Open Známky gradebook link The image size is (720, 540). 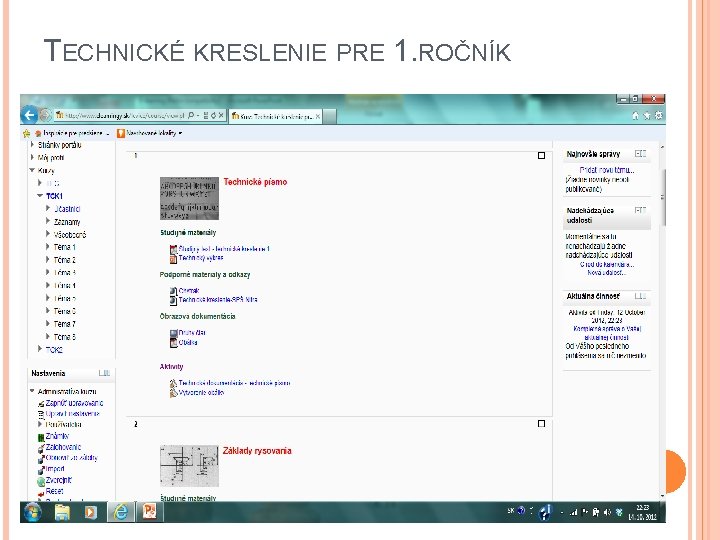(57, 436)
